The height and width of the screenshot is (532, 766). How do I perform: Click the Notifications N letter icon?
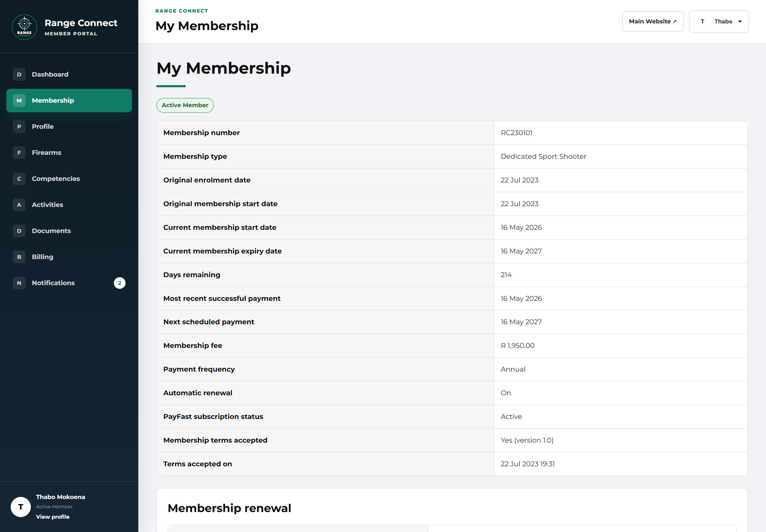click(x=19, y=283)
